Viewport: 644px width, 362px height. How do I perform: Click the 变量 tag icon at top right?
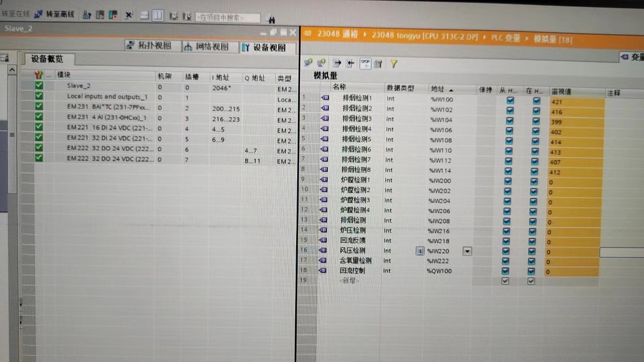[624, 57]
